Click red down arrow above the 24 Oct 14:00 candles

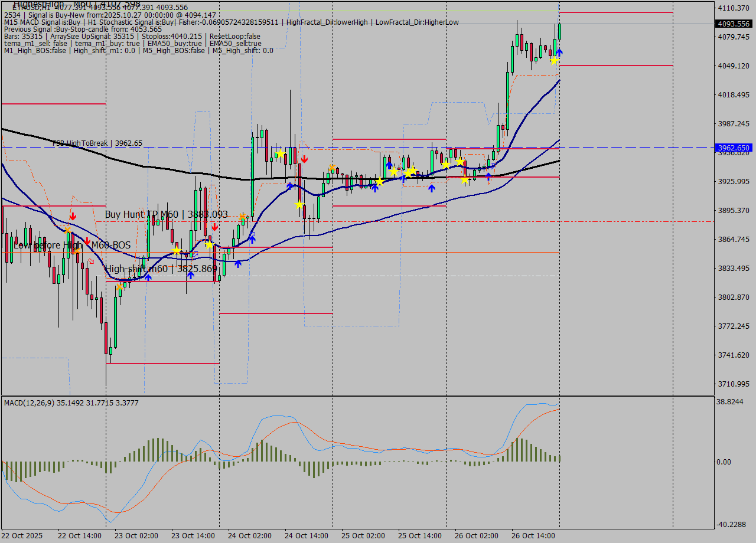[304, 159]
